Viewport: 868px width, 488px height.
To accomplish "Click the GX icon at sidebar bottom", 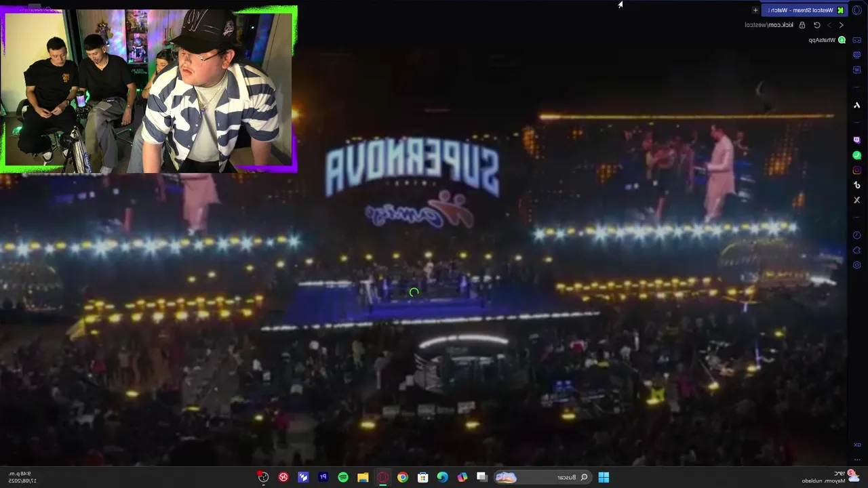I will point(856,445).
